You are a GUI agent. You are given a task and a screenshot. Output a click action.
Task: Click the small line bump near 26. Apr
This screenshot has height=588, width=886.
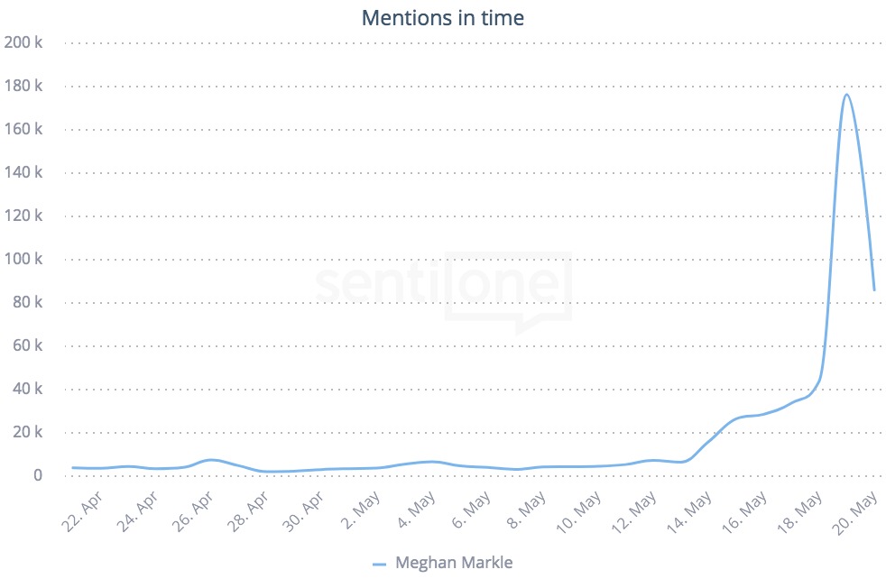[211, 460]
